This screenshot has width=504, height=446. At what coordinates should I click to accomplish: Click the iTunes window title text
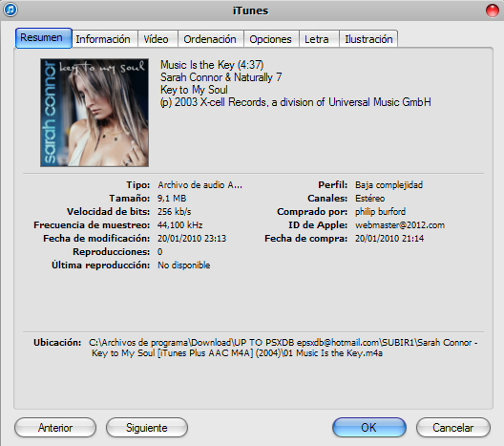click(x=250, y=11)
